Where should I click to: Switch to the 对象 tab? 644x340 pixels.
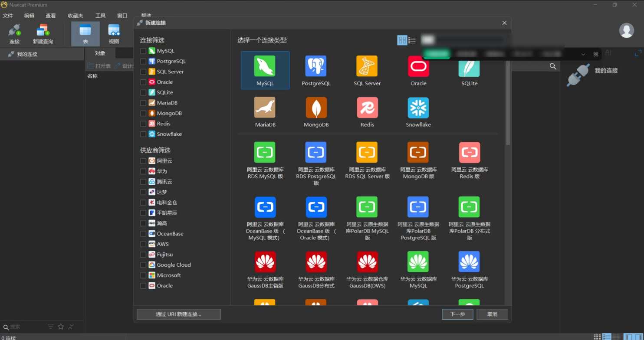pos(100,53)
